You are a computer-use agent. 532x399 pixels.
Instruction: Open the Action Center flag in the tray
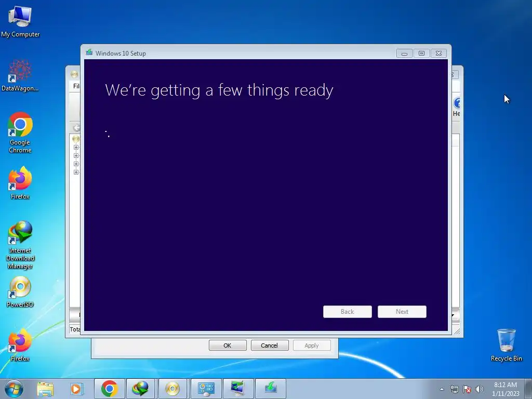(467, 389)
